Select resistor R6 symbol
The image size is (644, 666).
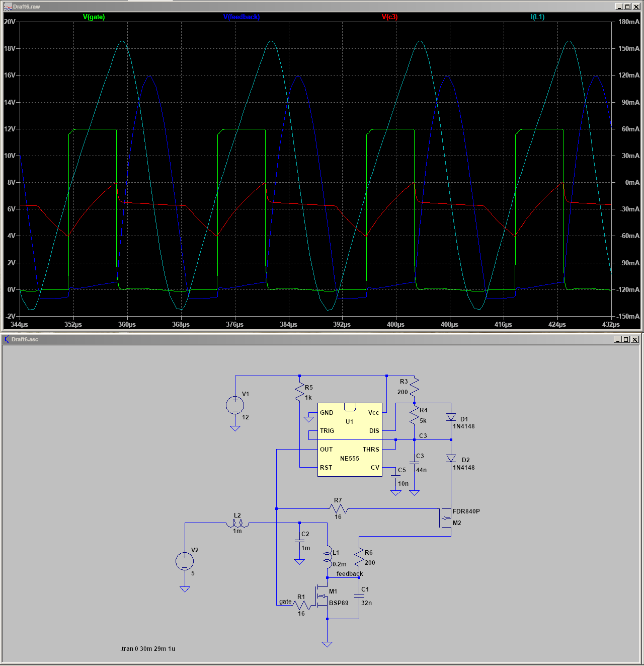click(x=359, y=557)
